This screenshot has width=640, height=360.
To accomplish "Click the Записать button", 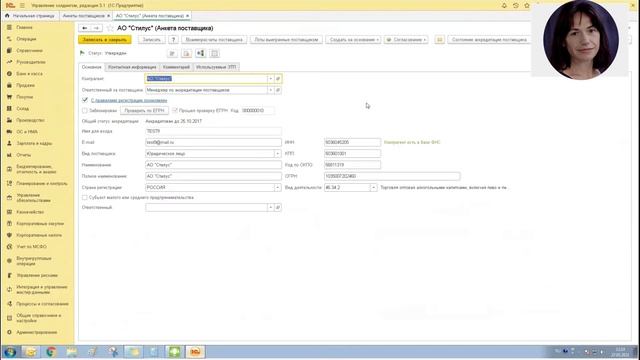I will coord(151,40).
